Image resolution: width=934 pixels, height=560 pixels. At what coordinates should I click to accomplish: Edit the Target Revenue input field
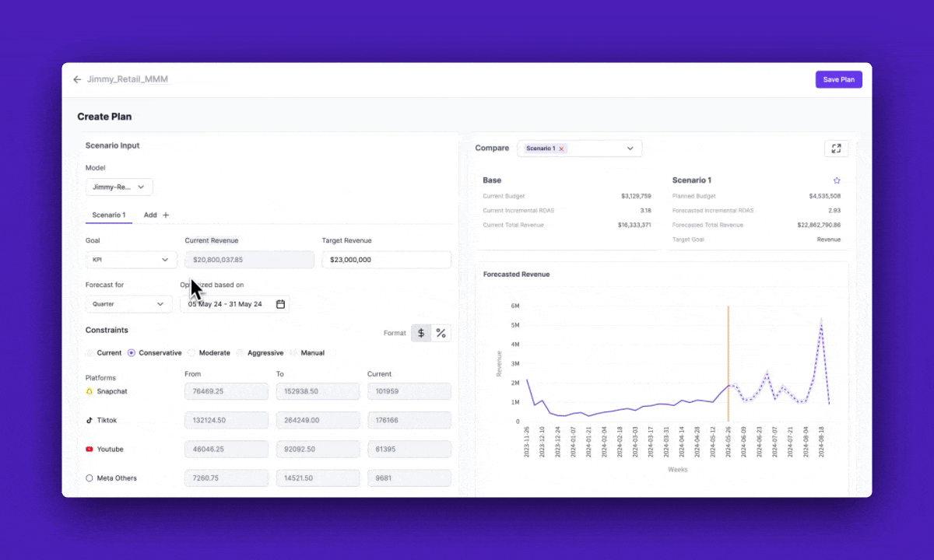coord(386,260)
